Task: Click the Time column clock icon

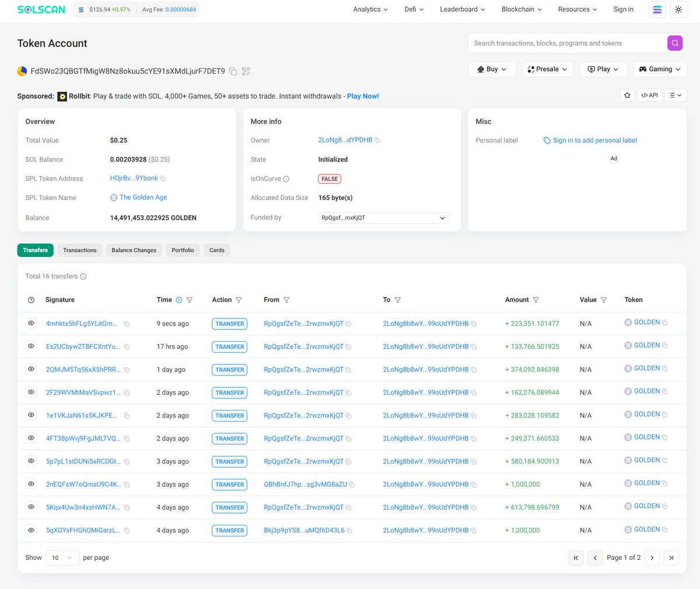Action: (x=179, y=300)
